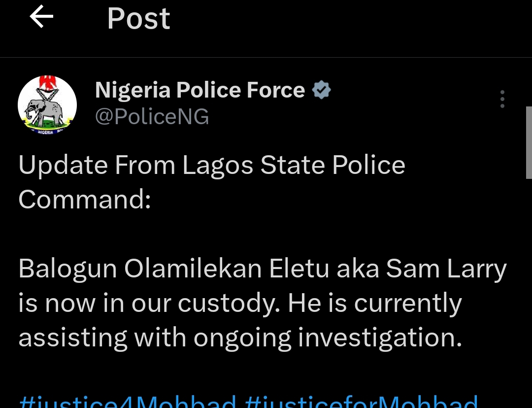Click the 'Post' header title
This screenshot has height=408, width=532.
coord(138,19)
